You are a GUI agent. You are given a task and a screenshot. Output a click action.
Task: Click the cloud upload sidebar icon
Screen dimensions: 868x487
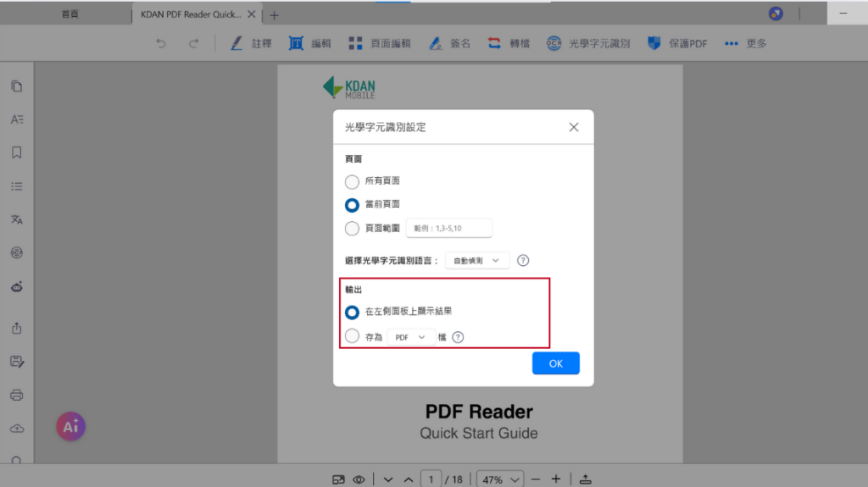pos(17,429)
